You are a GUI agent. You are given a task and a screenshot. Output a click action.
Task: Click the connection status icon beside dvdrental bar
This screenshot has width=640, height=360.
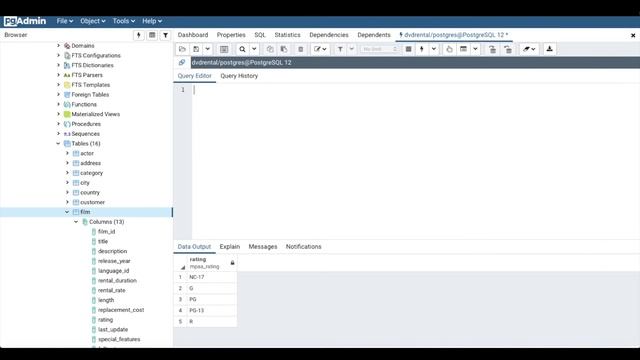(x=182, y=62)
